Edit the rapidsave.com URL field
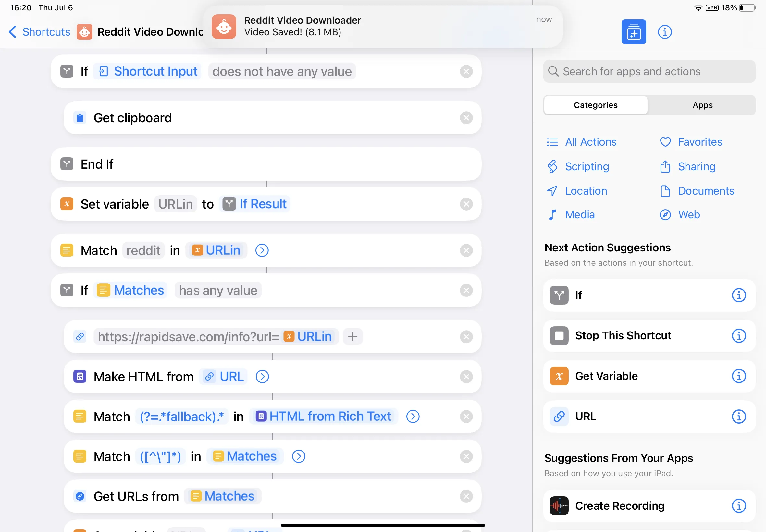Viewport: 766px width, 532px height. click(x=216, y=337)
